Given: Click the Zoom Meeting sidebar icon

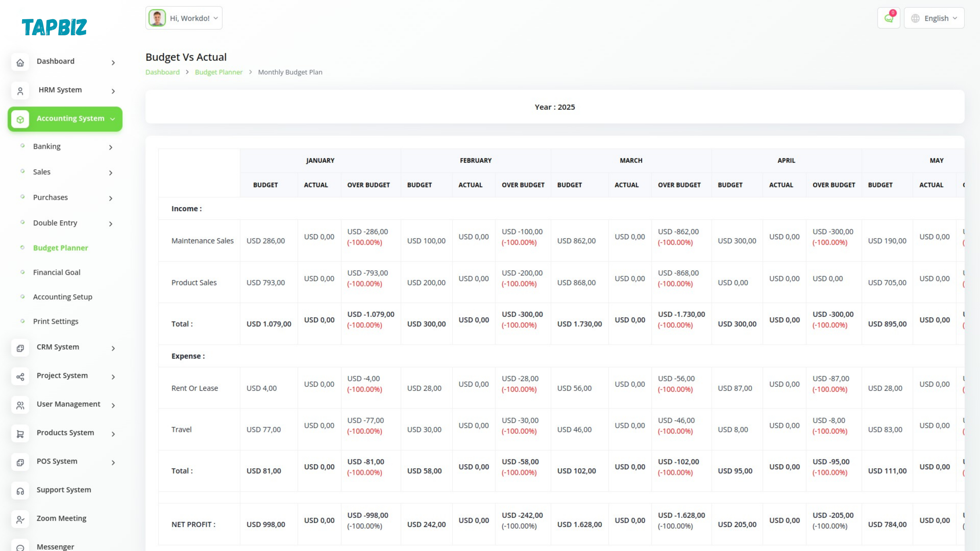Looking at the screenshot, I should (x=20, y=519).
